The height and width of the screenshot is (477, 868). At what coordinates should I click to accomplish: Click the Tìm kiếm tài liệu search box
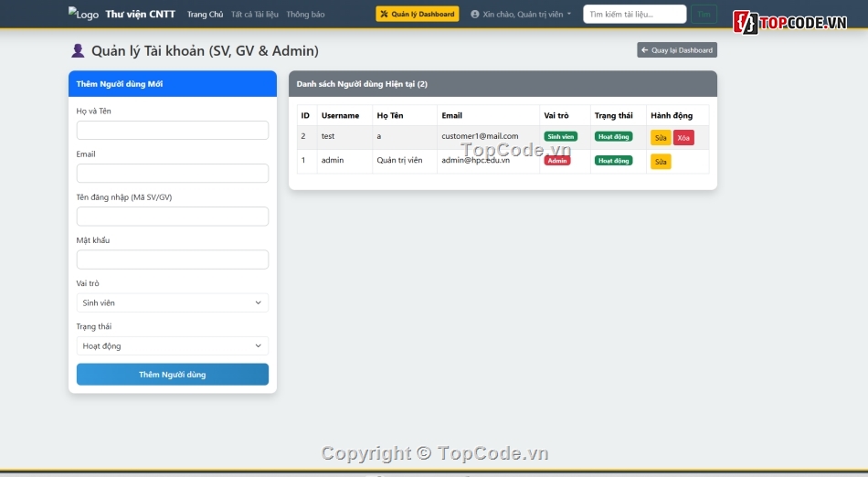634,15
